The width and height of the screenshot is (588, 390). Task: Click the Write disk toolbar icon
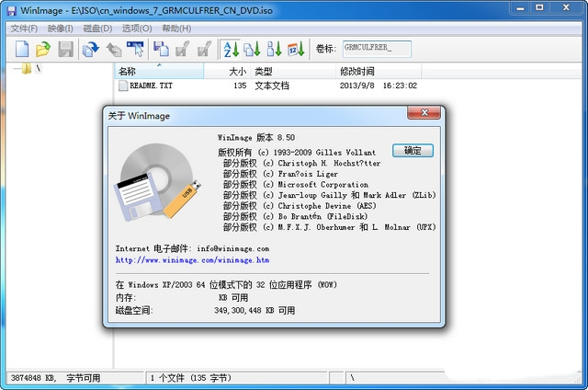(114, 49)
